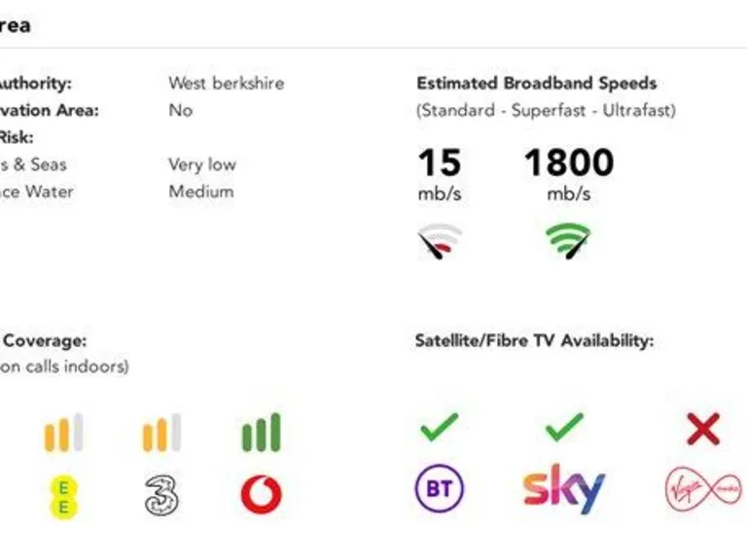Click the Virgin Media logo
747x560 pixels.
pyautogui.click(x=702, y=488)
